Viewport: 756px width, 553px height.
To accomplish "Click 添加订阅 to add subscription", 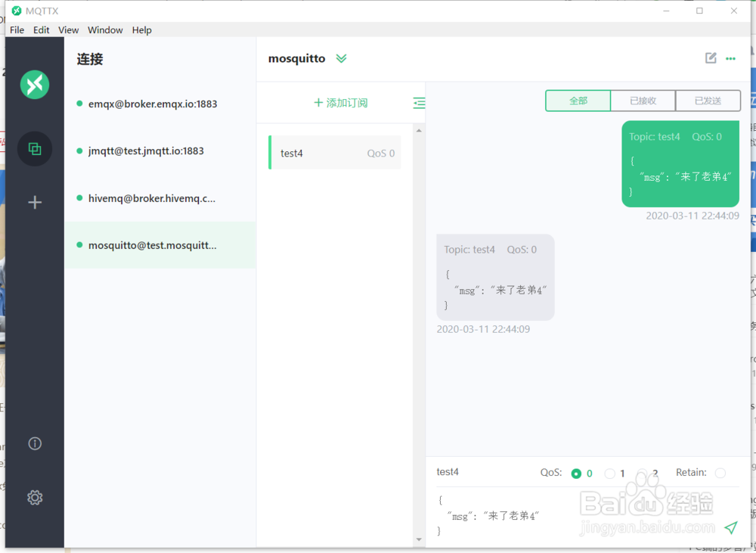I will pyautogui.click(x=341, y=103).
